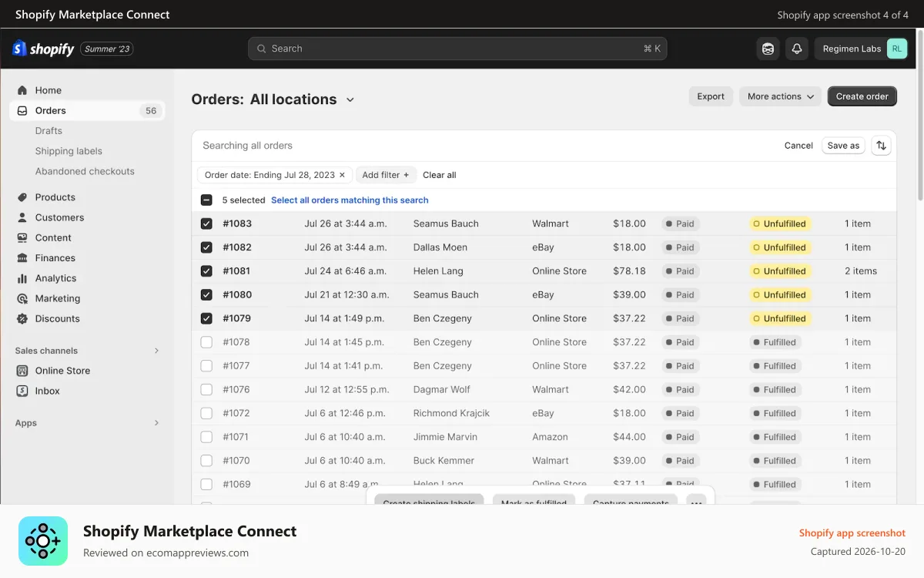Image resolution: width=924 pixels, height=578 pixels.
Task: Select all orders matching this search
Action: click(350, 200)
